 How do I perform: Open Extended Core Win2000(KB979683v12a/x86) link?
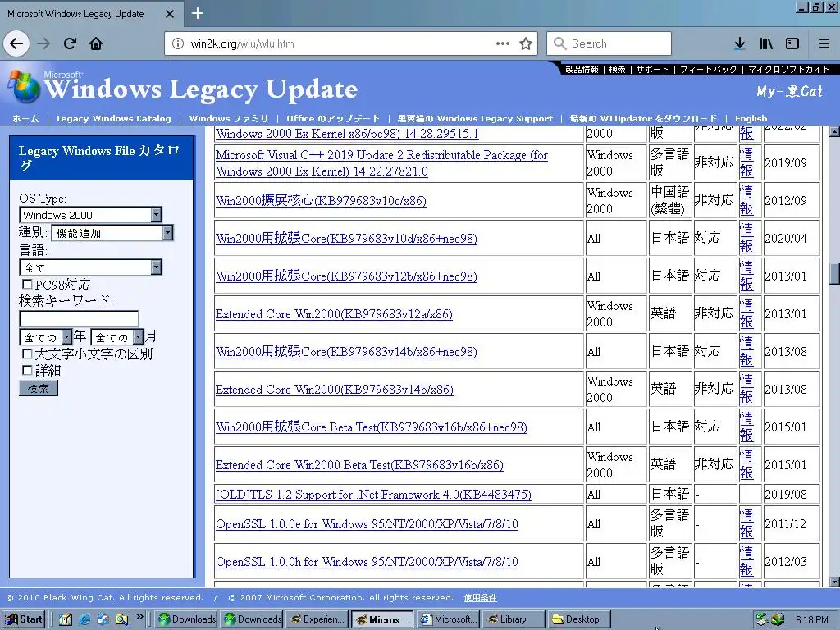click(x=335, y=314)
